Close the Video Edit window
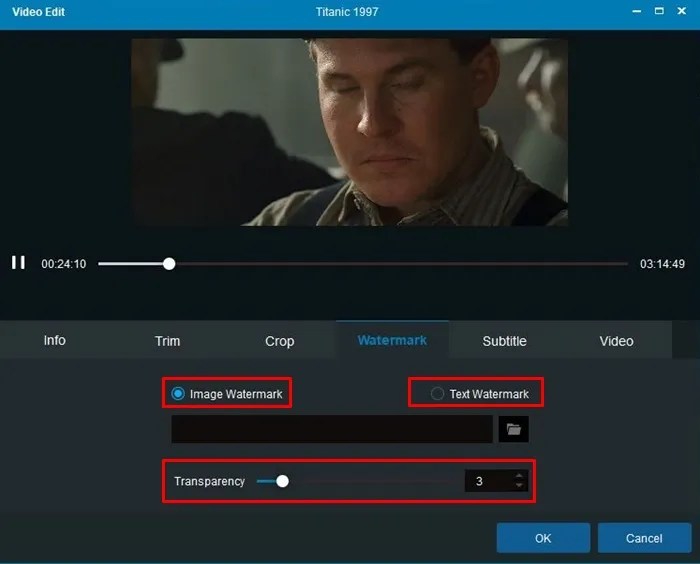Screen dimensions: 700x564 pos(682,11)
